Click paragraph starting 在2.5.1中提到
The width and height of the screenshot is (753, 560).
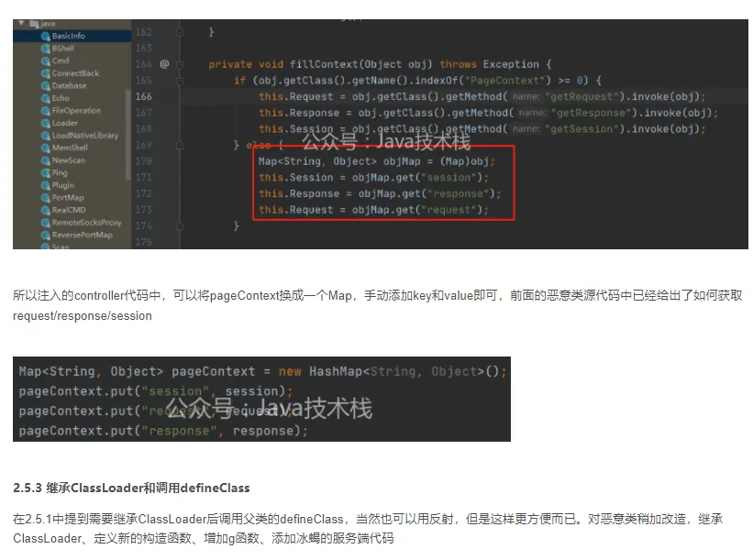click(368, 528)
